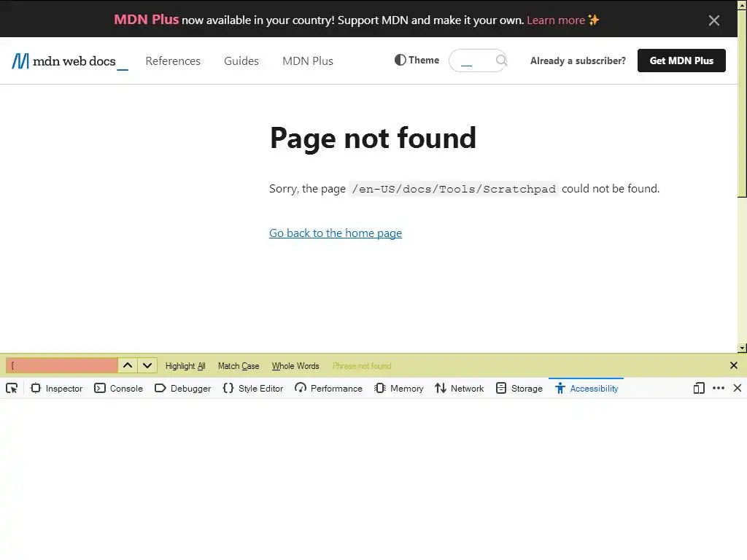
Task: Toggle Whole Words in find bar
Action: coord(295,366)
